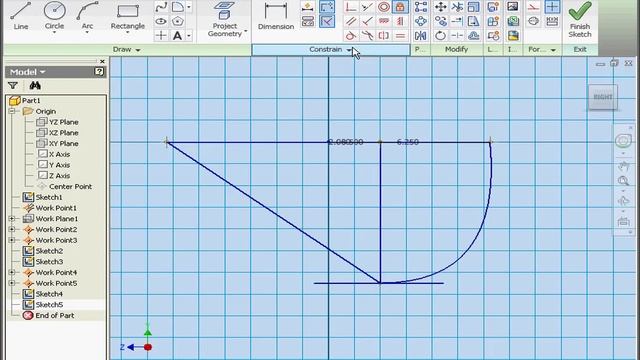Collapse the Origin folder
640x360 pixels.
12,111
